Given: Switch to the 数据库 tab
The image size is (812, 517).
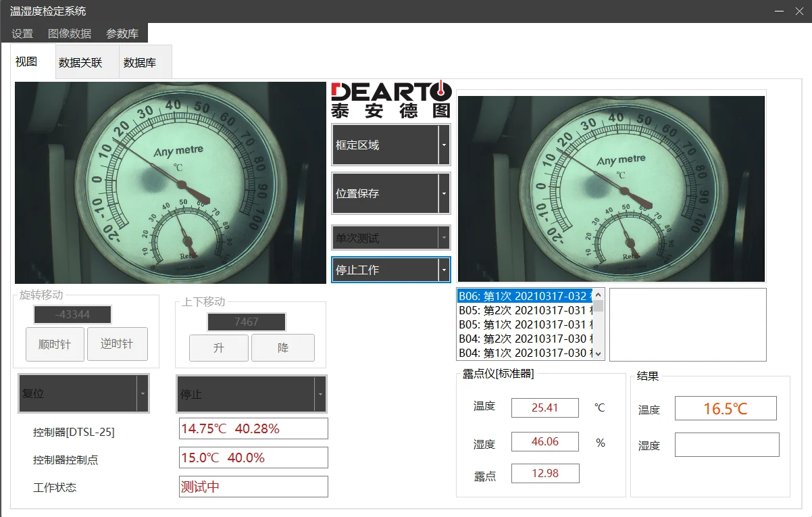Looking at the screenshot, I should [140, 63].
